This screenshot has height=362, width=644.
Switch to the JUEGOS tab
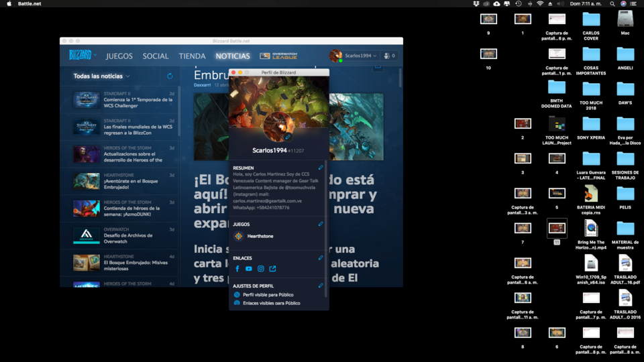coord(119,56)
